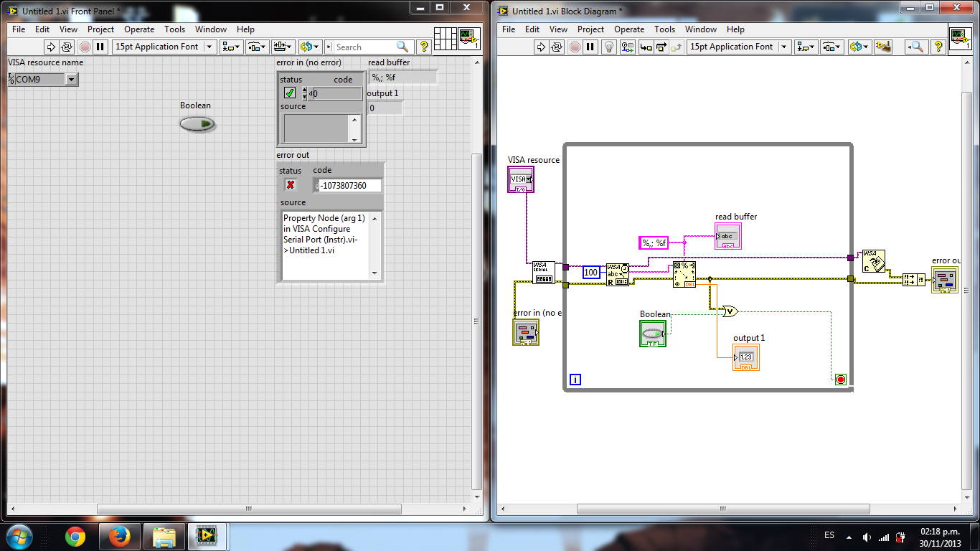Open the Operate menu

[x=139, y=29]
